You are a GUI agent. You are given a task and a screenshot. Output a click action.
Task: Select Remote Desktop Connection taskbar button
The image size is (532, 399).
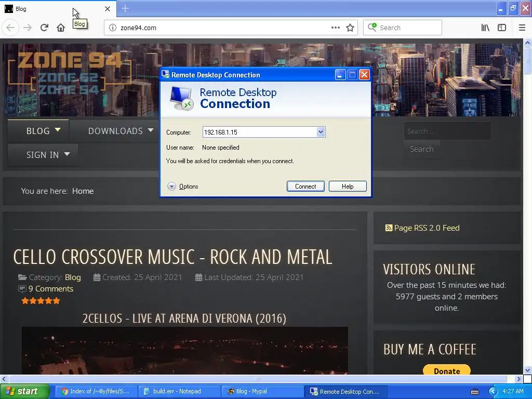pyautogui.click(x=345, y=392)
